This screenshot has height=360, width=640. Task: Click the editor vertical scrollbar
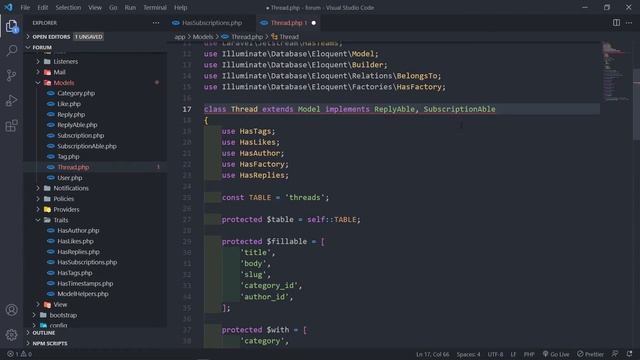[636, 105]
